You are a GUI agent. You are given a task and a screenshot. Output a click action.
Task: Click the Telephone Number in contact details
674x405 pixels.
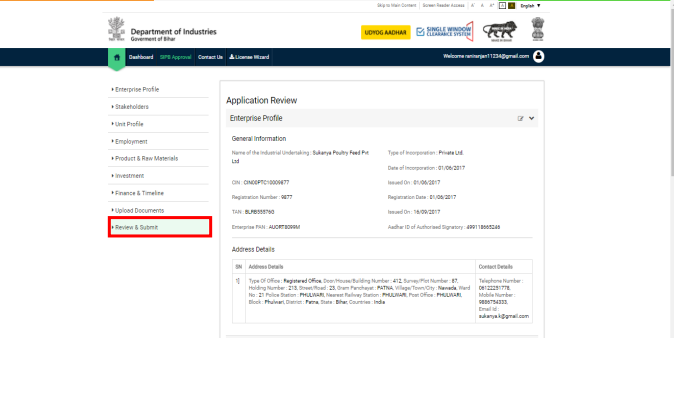[494, 288]
